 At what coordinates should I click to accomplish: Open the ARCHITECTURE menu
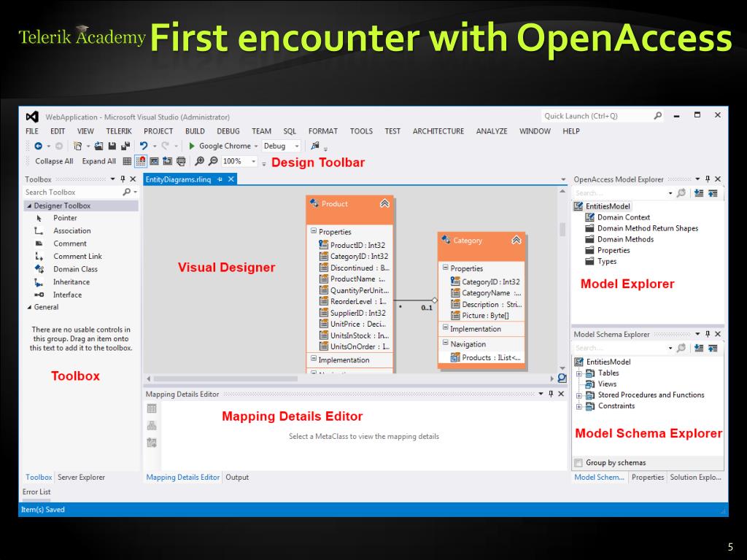click(438, 131)
